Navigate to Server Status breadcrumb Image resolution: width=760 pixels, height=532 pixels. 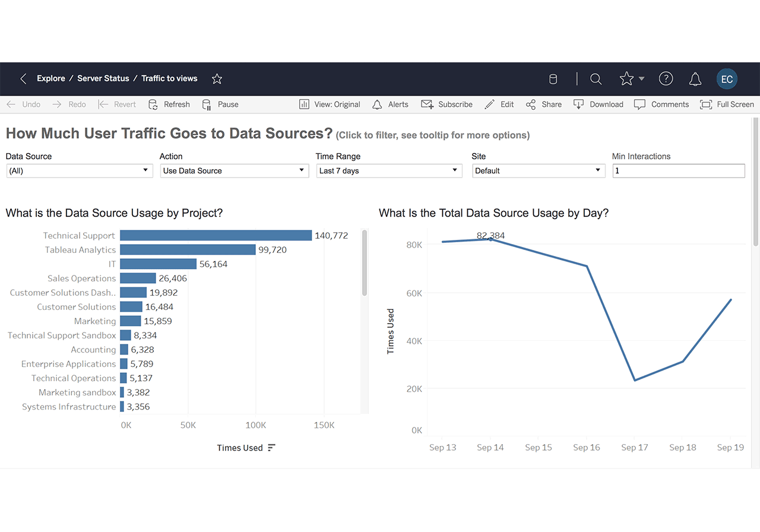coord(103,78)
